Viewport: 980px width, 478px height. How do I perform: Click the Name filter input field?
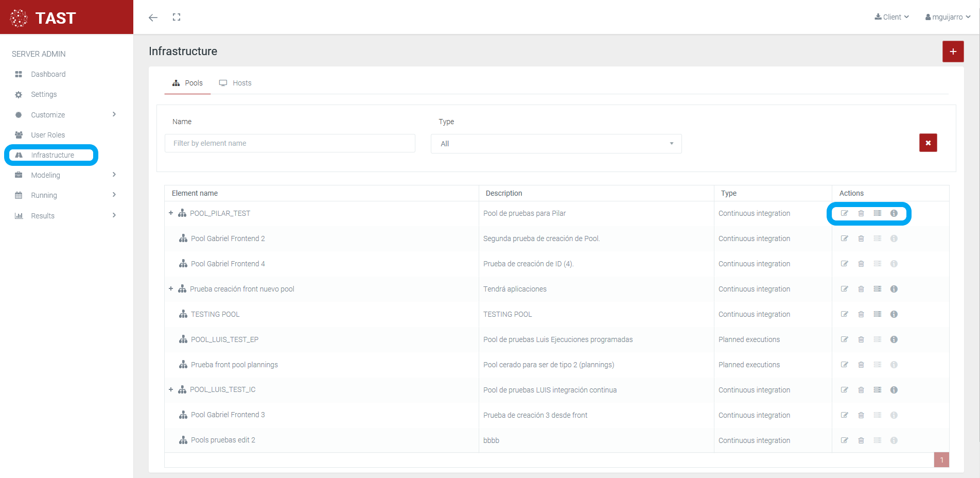[290, 143]
